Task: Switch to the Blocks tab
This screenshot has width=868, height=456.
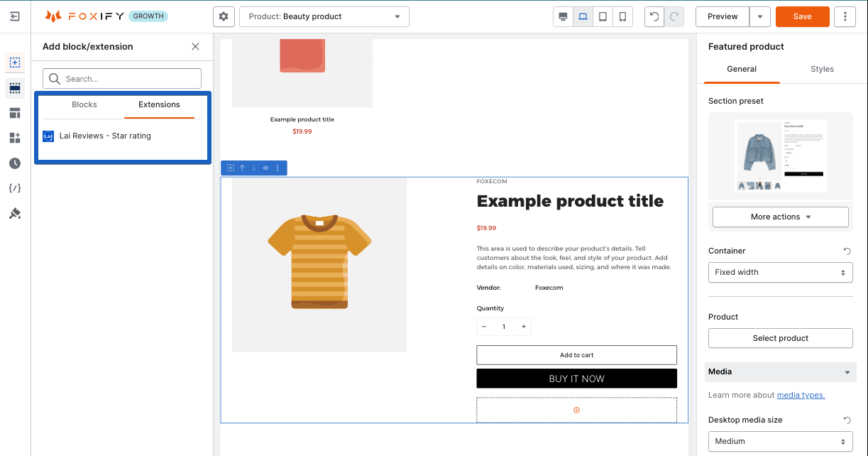Action: coord(84,104)
